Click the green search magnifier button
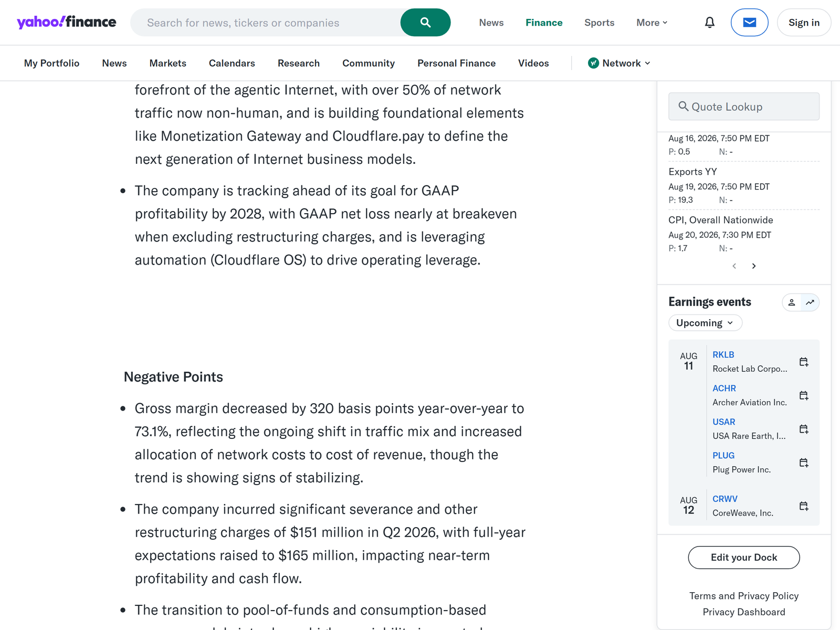This screenshot has height=630, width=840. pyautogui.click(x=425, y=23)
